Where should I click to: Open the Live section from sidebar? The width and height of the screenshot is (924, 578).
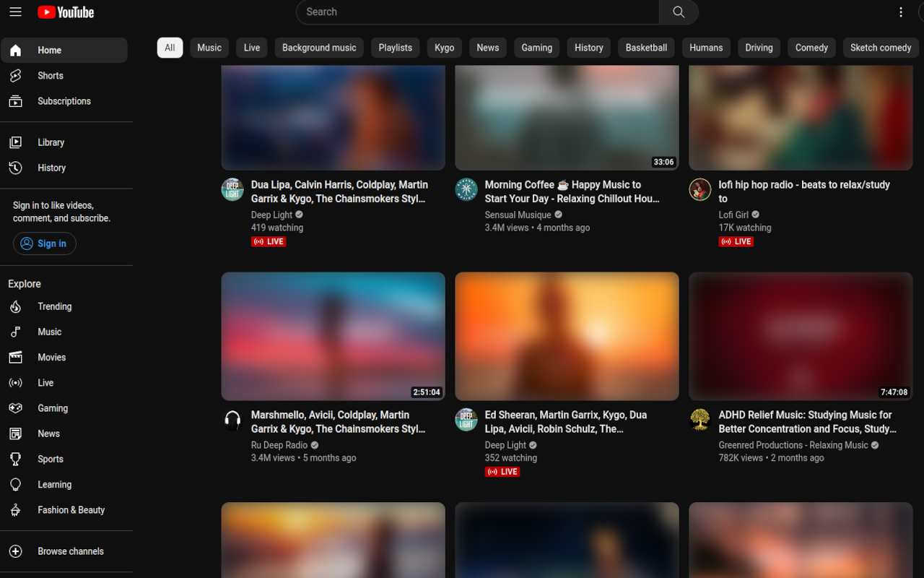pyautogui.click(x=45, y=382)
